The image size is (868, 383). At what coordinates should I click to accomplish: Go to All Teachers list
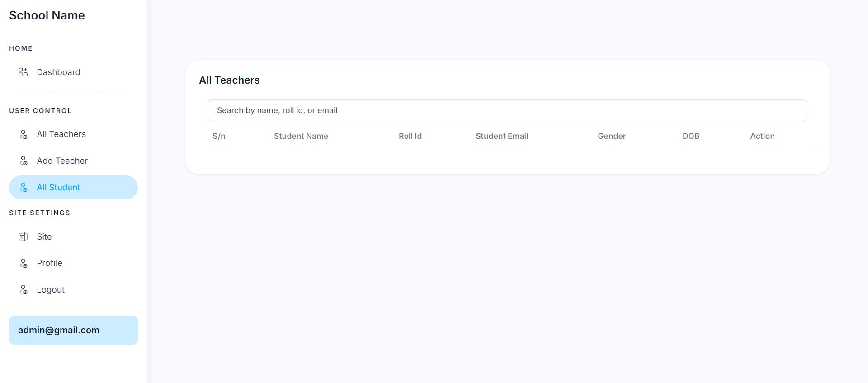pos(61,134)
